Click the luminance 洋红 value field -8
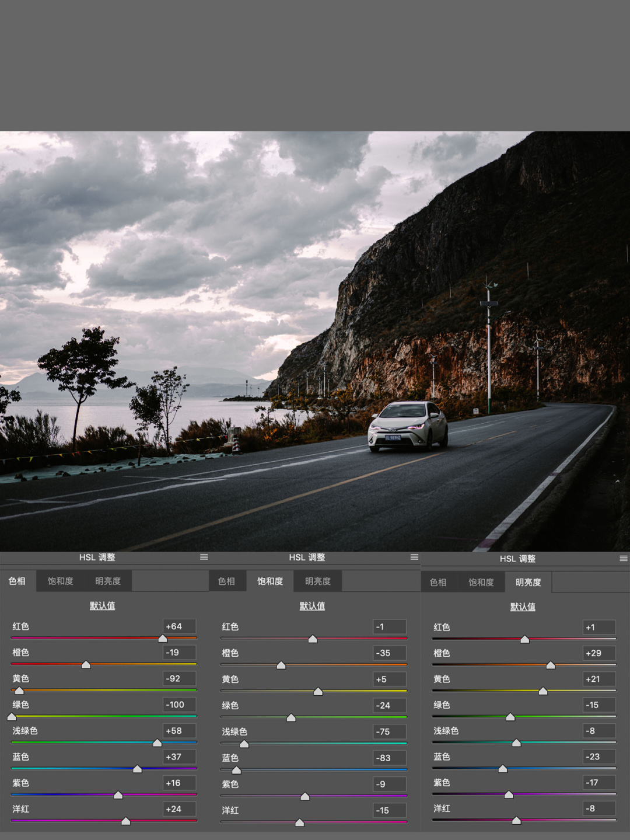Image resolution: width=630 pixels, height=840 pixels. (x=599, y=808)
